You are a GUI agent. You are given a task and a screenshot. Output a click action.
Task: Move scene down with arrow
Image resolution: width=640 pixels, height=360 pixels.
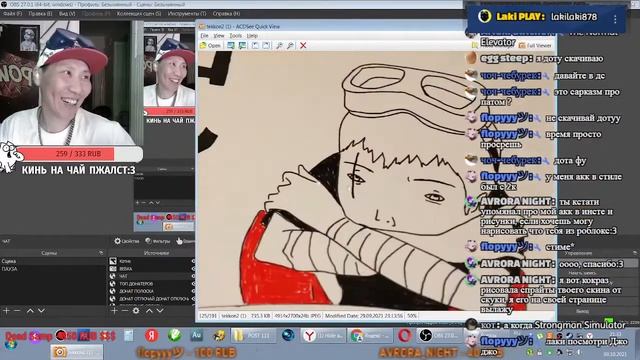pos(41,311)
